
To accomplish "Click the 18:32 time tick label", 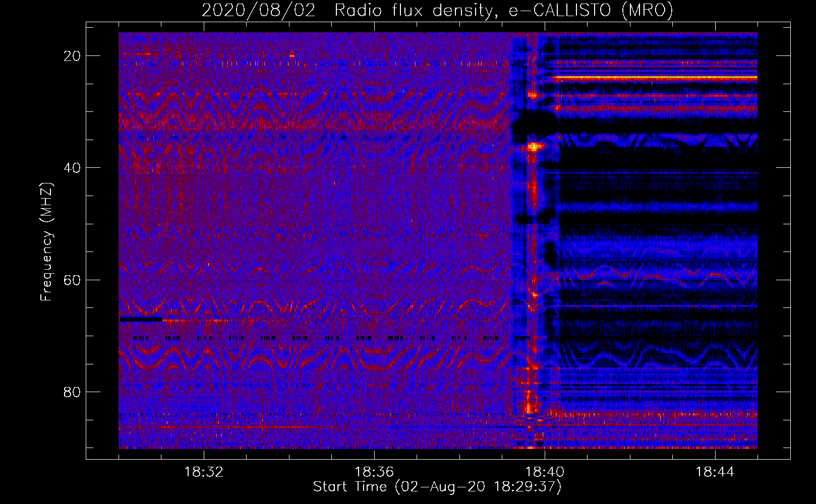I will pyautogui.click(x=204, y=472).
